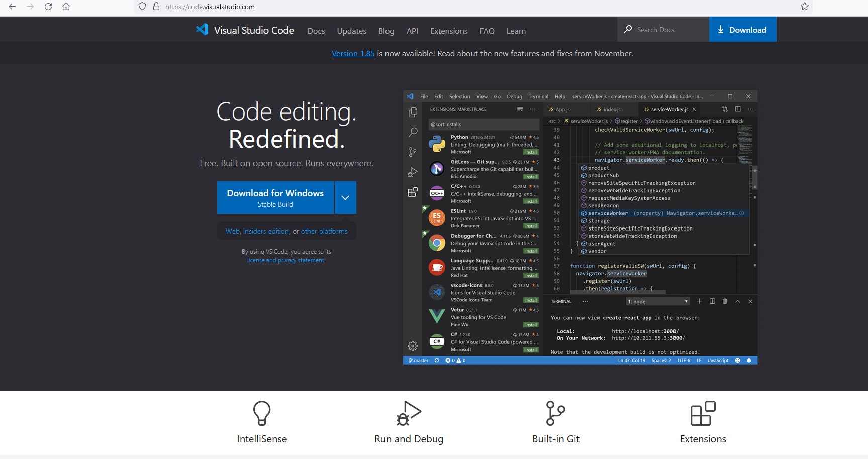The height and width of the screenshot is (459, 868).
Task: Open the Docs navigation item
Action: (x=316, y=31)
